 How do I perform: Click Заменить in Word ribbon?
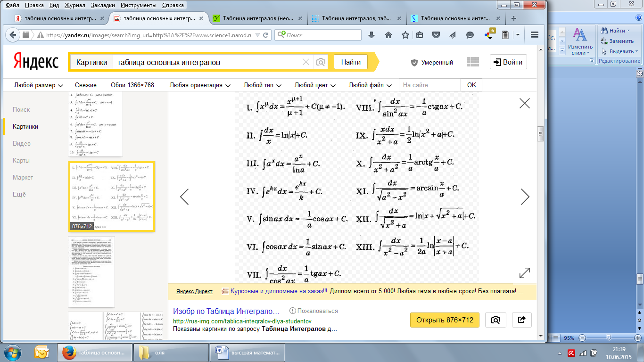click(x=618, y=41)
